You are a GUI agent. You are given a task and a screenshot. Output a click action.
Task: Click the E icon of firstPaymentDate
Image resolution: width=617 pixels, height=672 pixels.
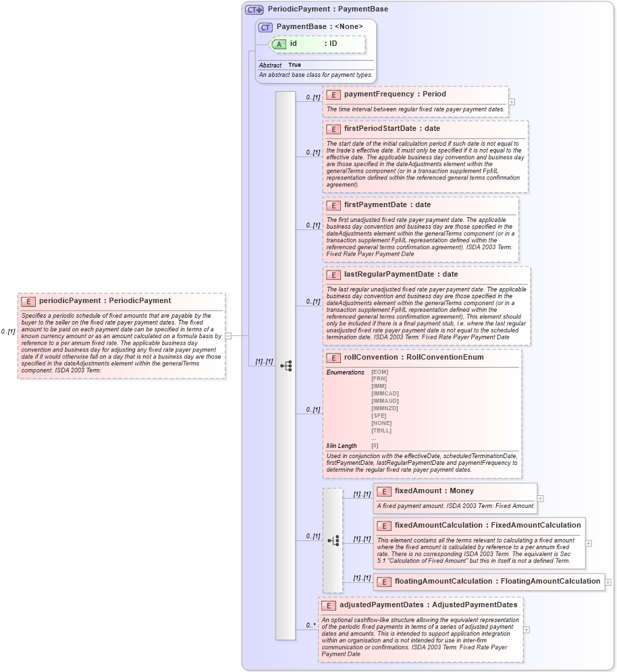[x=333, y=205]
